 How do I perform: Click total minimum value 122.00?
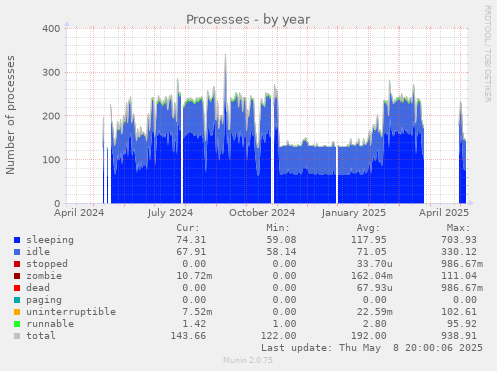(x=278, y=336)
